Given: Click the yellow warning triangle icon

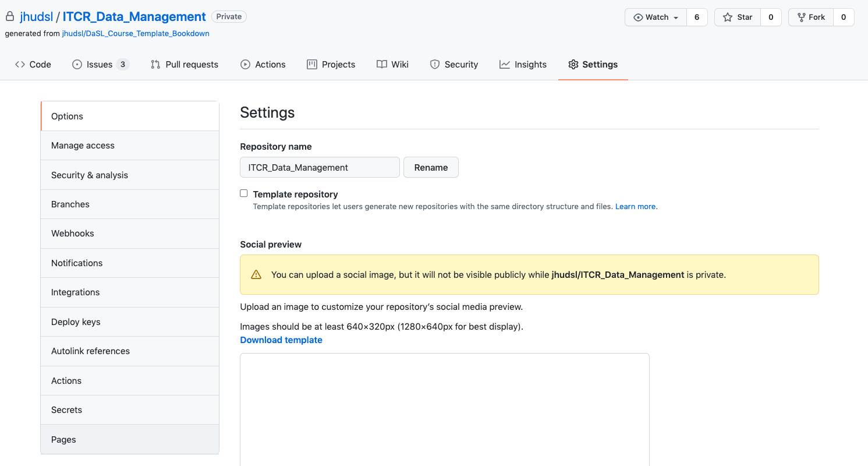Looking at the screenshot, I should (256, 275).
